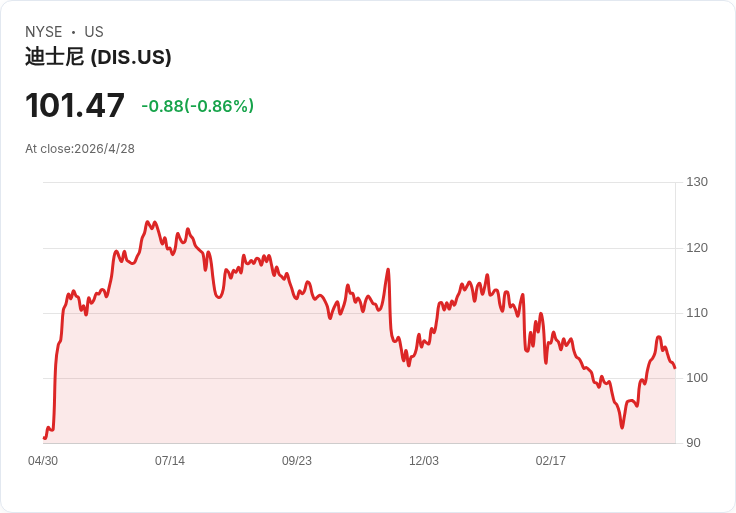The height and width of the screenshot is (513, 736).
Task: Click the 120 y-axis price label
Action: tap(697, 248)
